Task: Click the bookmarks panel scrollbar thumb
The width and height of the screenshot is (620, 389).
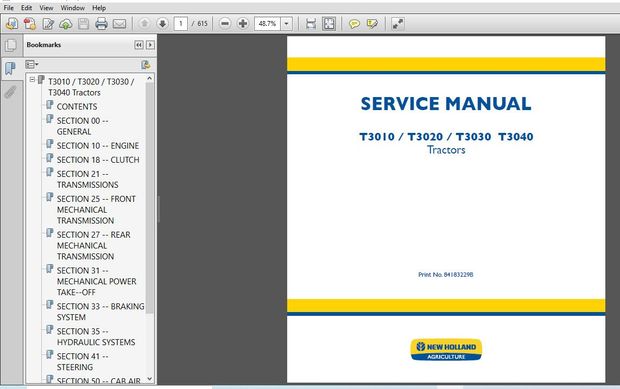Action: coord(149,198)
